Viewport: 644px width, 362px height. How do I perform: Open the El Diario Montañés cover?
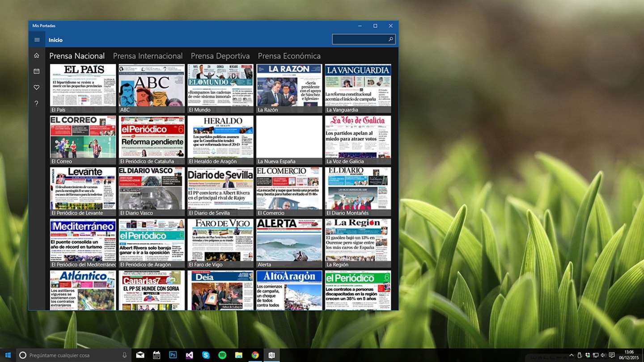(358, 192)
